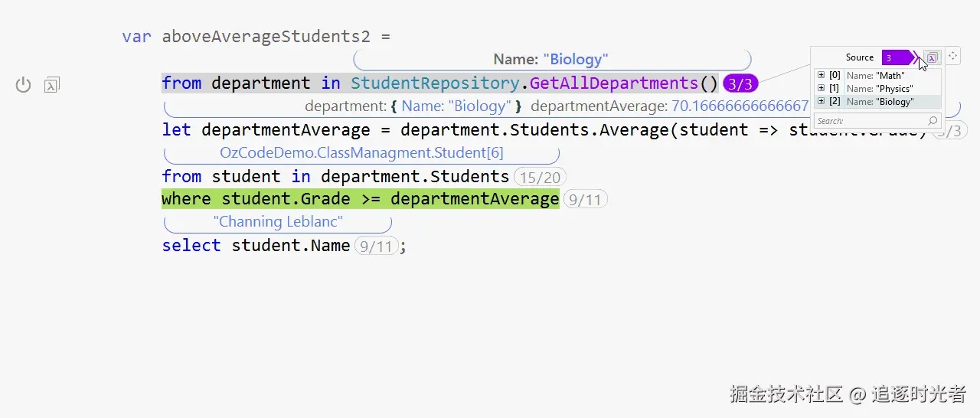
Task: Select the Name: "Math" row
Action: [x=875, y=76]
